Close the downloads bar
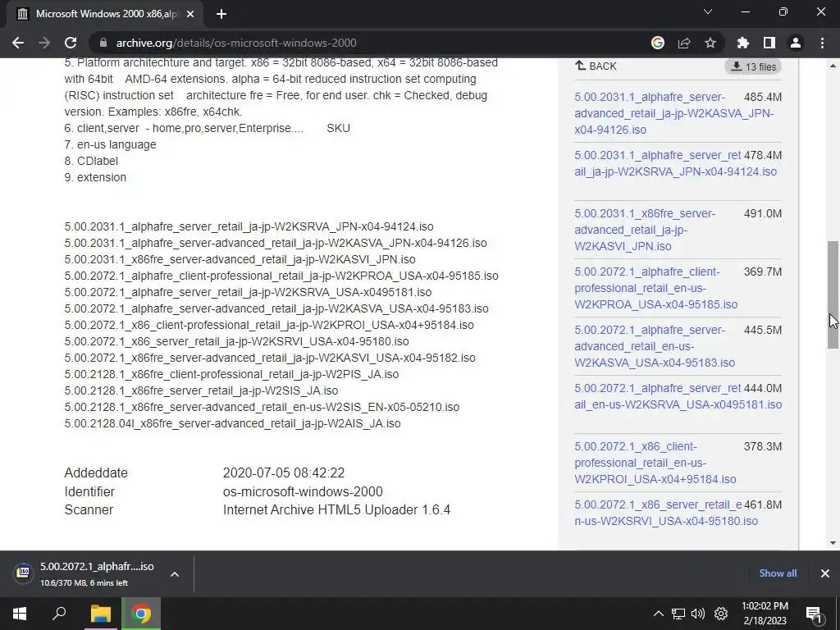Viewport: 840px width, 630px height. click(825, 573)
